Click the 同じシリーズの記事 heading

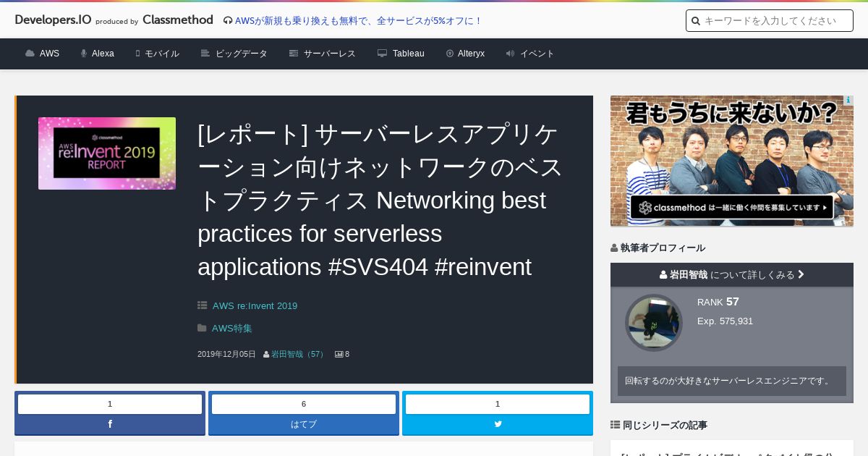pos(665,425)
